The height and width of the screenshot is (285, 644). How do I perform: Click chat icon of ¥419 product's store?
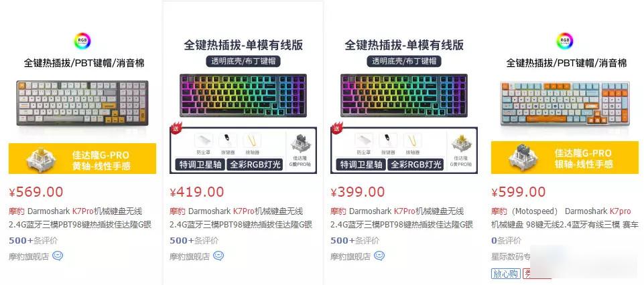pyautogui.click(x=218, y=256)
